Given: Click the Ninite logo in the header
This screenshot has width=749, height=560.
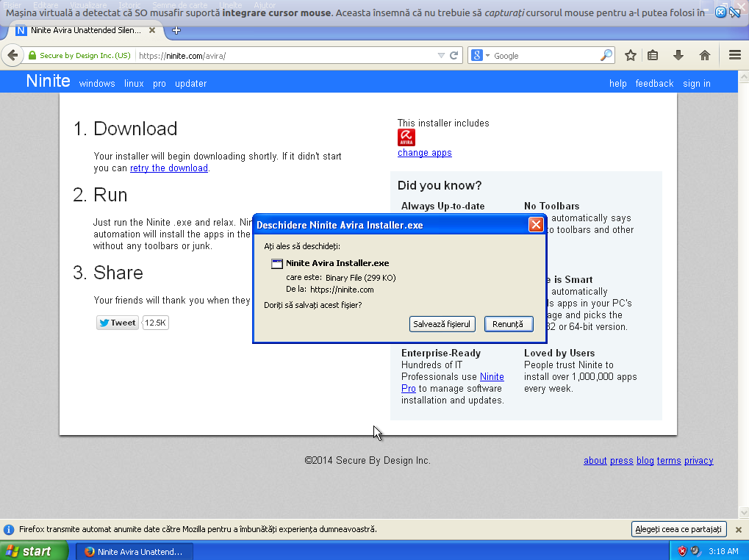Looking at the screenshot, I should click(x=49, y=81).
